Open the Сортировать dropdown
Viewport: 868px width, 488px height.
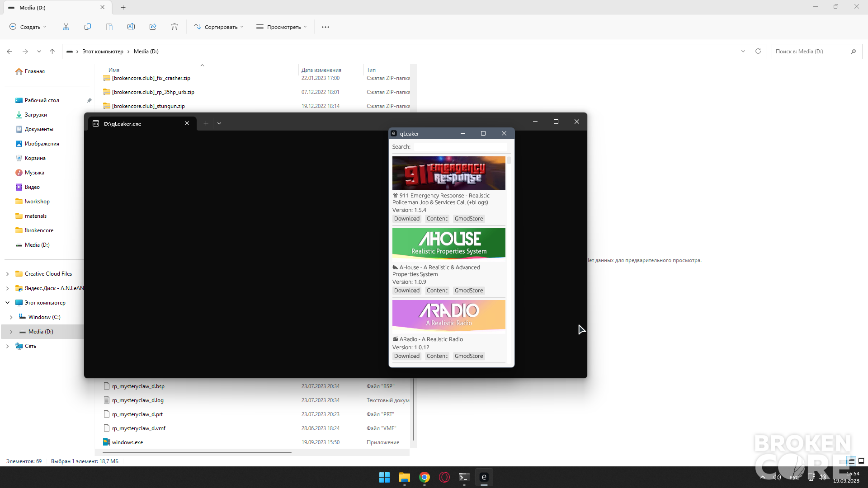219,27
